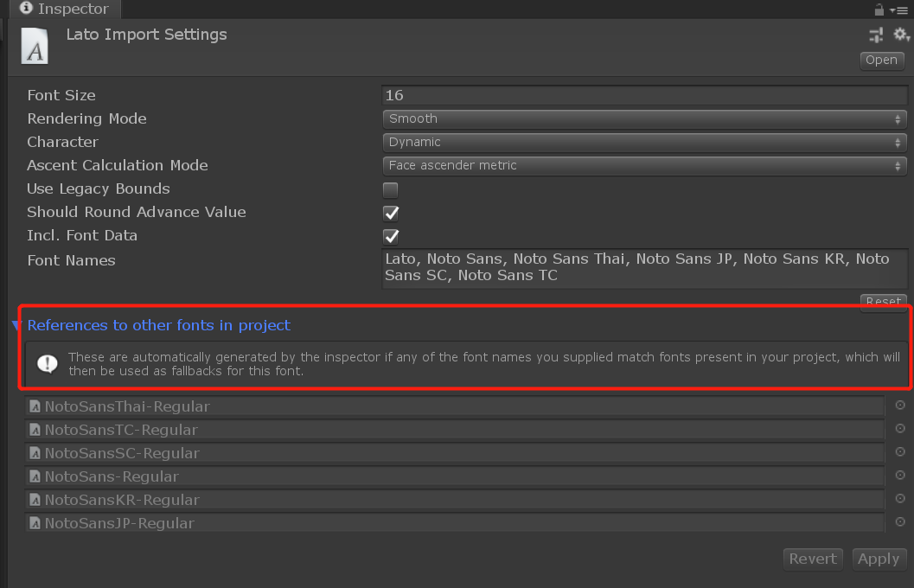The height and width of the screenshot is (588, 914).
Task: Open the Character dropdown set to Dynamic
Action: 644,142
